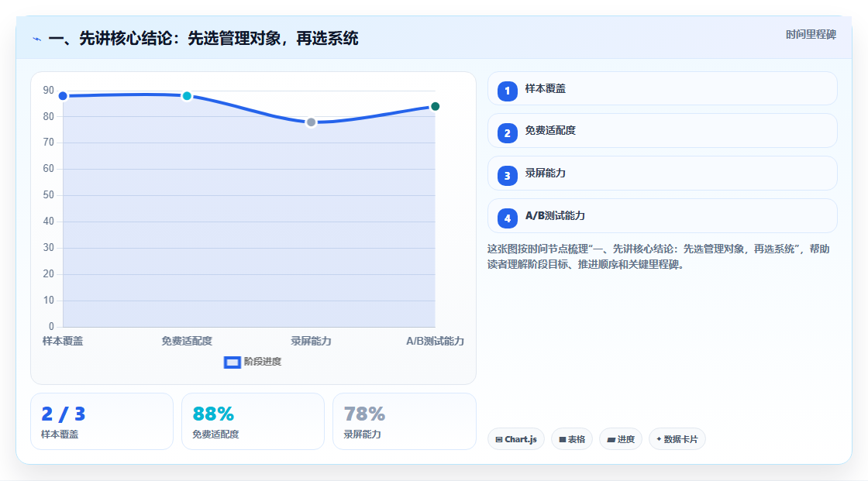Click the number 2 badge for 免费适配度
This screenshot has height=481, width=868.
tap(507, 133)
